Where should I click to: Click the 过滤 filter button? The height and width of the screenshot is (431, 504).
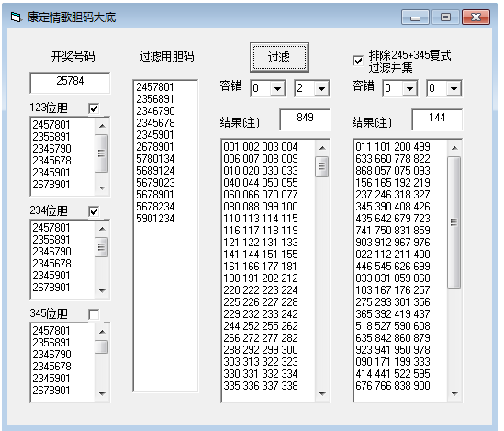coord(279,57)
